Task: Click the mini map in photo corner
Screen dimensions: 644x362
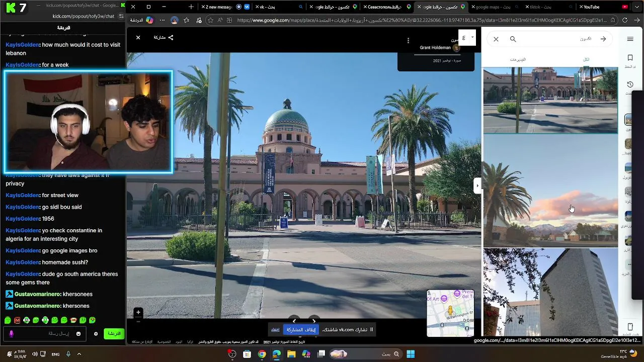Action: [450, 313]
